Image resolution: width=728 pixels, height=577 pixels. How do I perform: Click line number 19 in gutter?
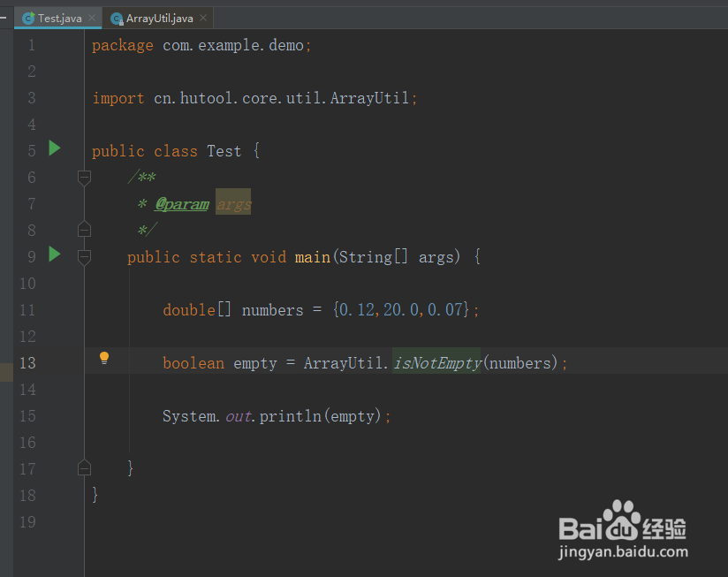coord(27,521)
